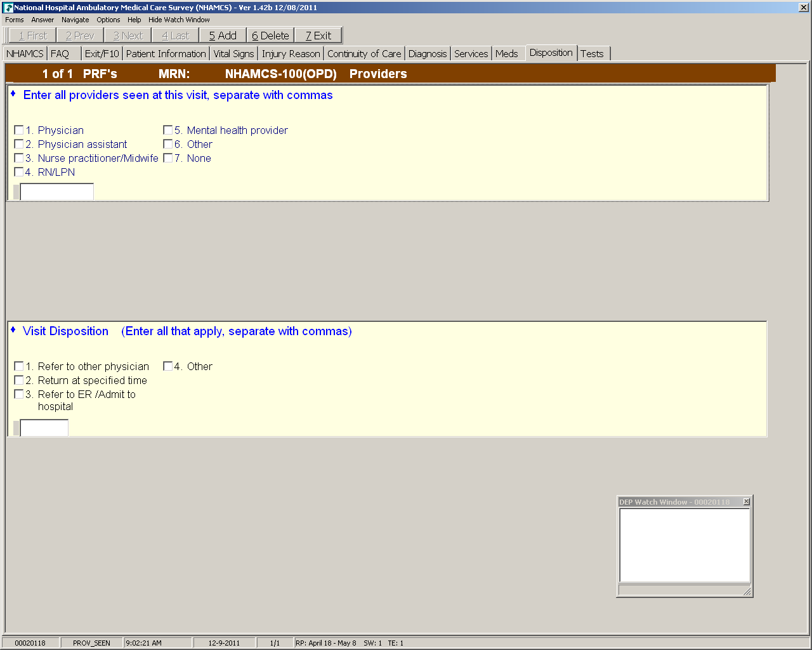The height and width of the screenshot is (650, 812).
Task: Click the 00020118 case ID in status bar
Action: click(x=30, y=643)
